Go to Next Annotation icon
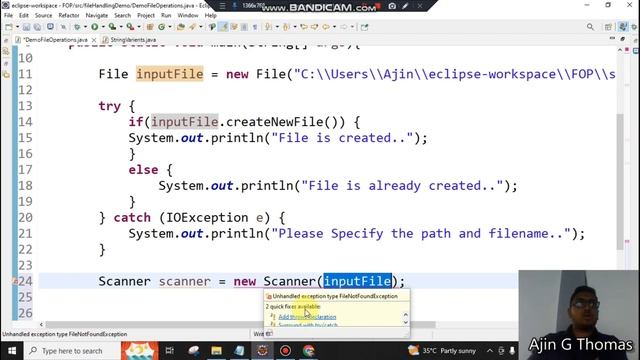The width and height of the screenshot is (640, 360). pyautogui.click(x=268, y=27)
